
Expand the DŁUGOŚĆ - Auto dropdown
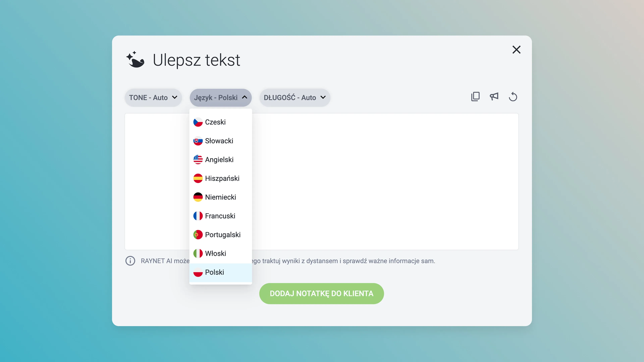(x=294, y=98)
